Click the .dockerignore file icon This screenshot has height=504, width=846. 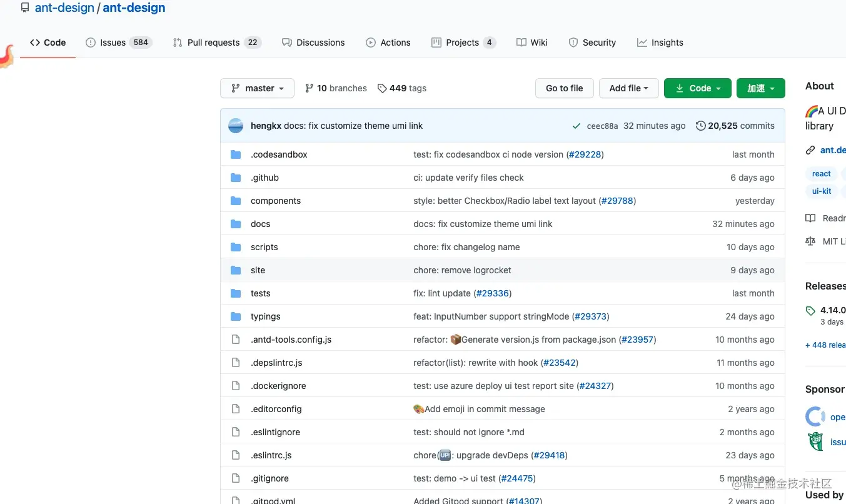(x=236, y=386)
